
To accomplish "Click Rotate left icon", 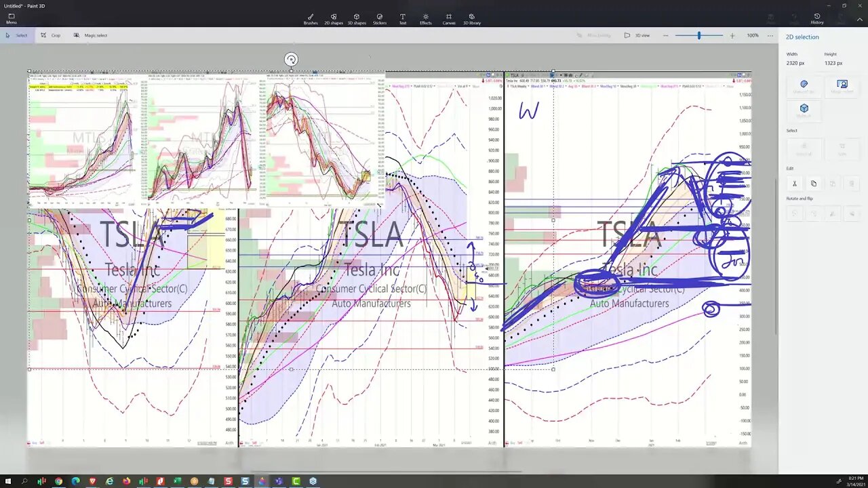I will tap(795, 213).
